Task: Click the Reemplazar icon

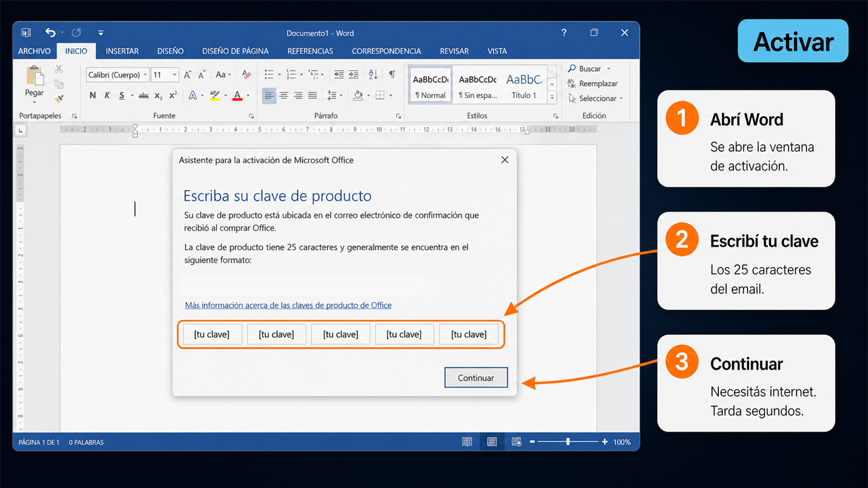Action: coord(572,84)
